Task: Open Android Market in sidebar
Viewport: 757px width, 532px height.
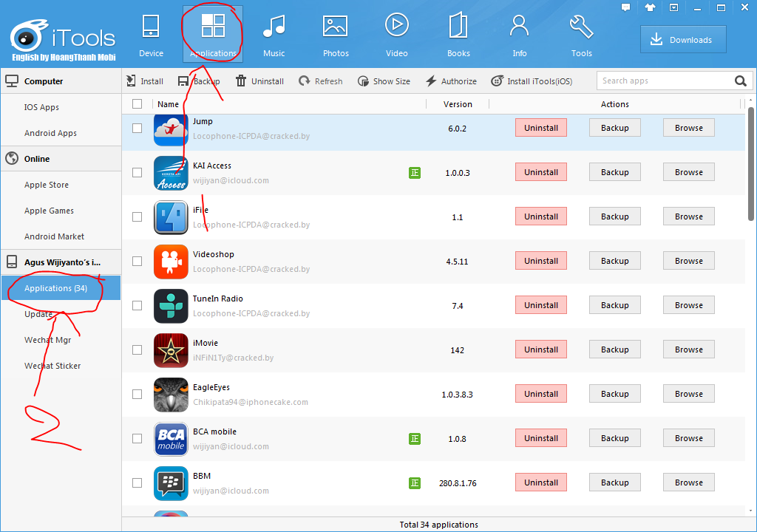Action: pyautogui.click(x=54, y=236)
